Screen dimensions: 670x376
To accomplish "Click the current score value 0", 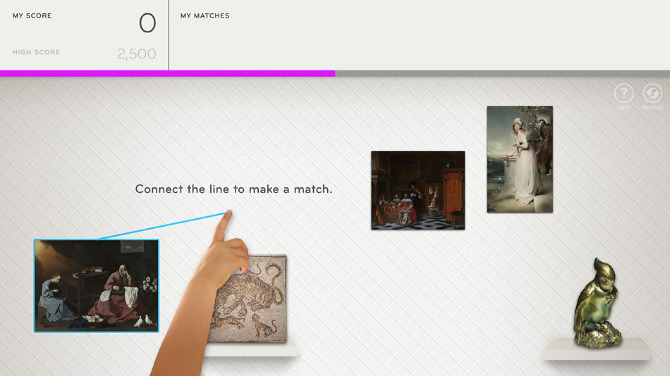I will pyautogui.click(x=147, y=23).
